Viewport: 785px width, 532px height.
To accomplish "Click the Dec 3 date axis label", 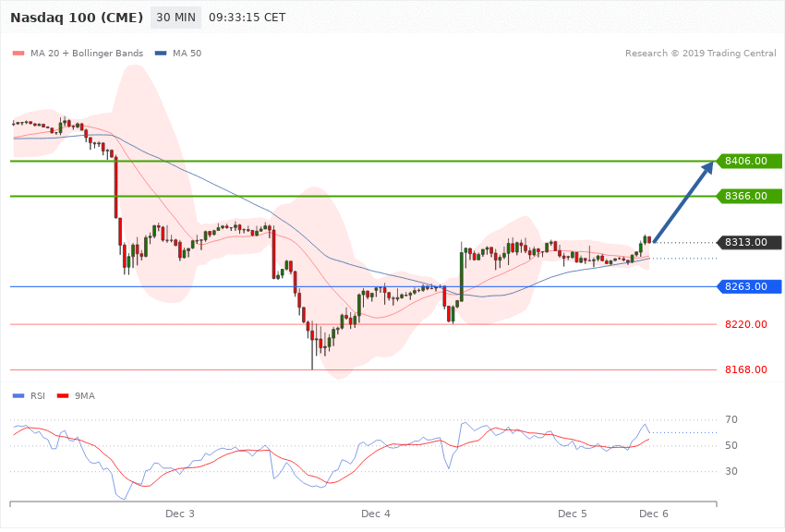I will pyautogui.click(x=180, y=514).
